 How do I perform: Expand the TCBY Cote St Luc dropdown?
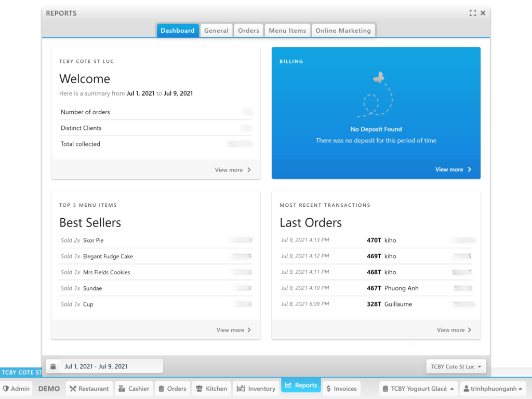click(456, 366)
